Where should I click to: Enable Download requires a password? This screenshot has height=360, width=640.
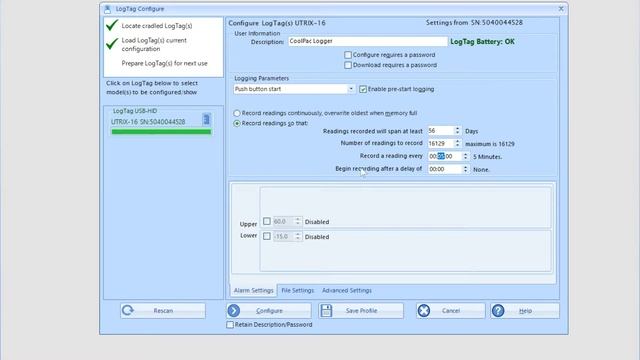(348, 65)
